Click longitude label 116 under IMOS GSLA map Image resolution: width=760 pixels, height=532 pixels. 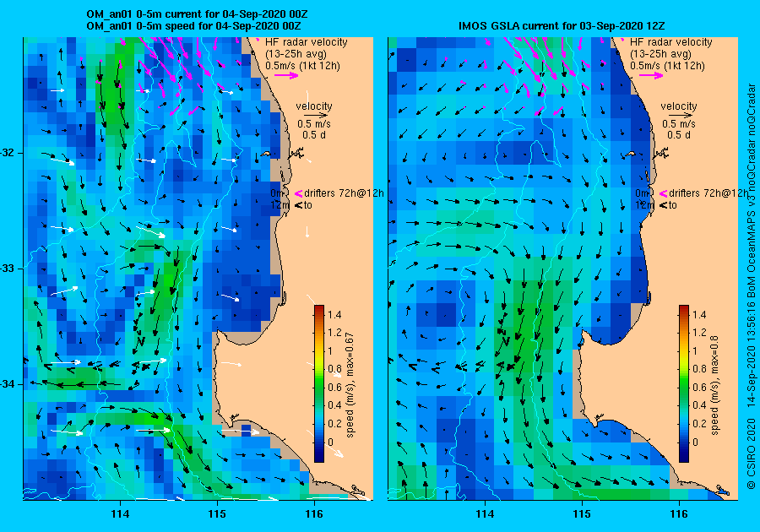pyautogui.click(x=679, y=514)
